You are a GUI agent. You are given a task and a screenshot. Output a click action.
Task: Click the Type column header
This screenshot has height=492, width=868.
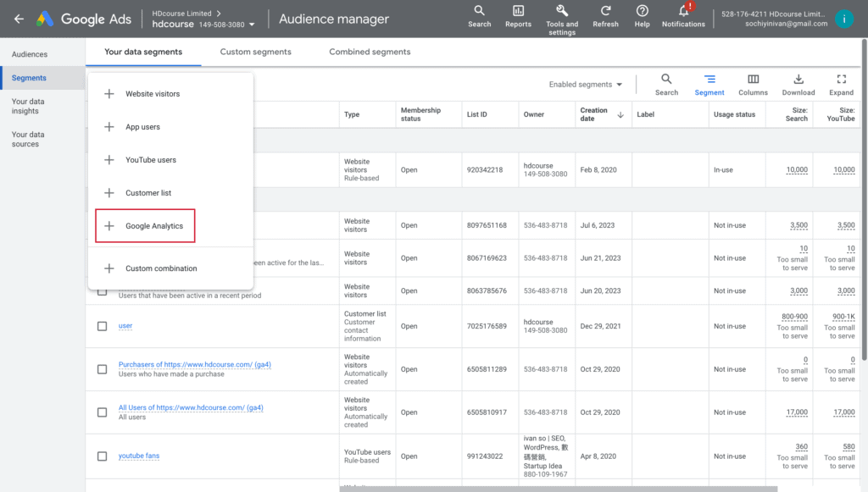(352, 114)
